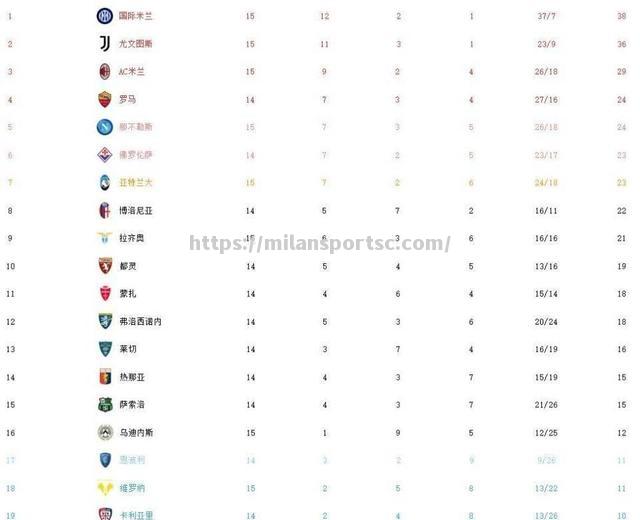Click the Inter Milan club crest

coord(104,16)
